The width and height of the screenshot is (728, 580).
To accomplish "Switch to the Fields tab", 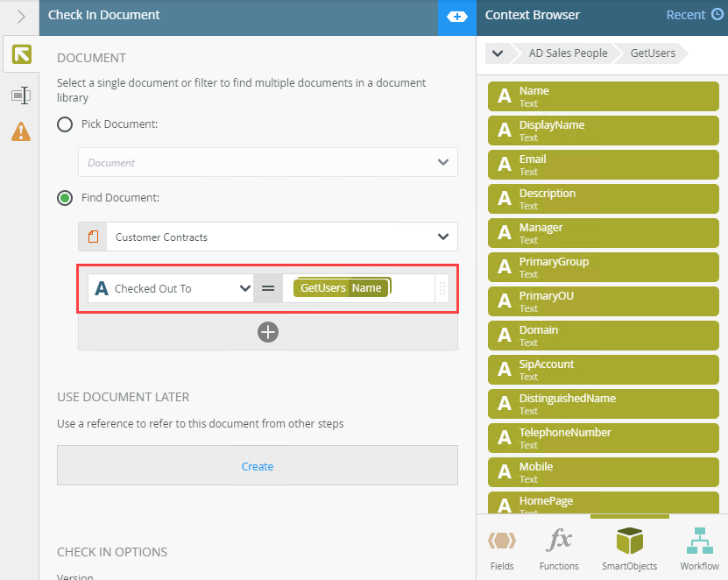I will [502, 548].
